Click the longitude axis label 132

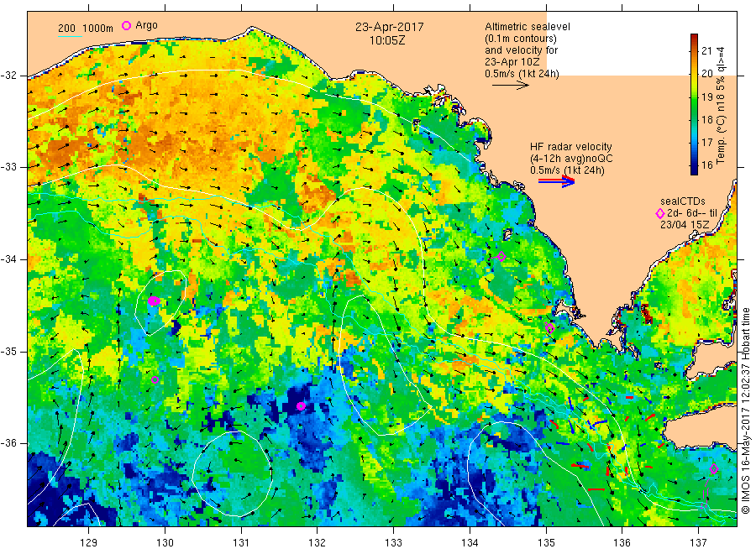click(318, 543)
